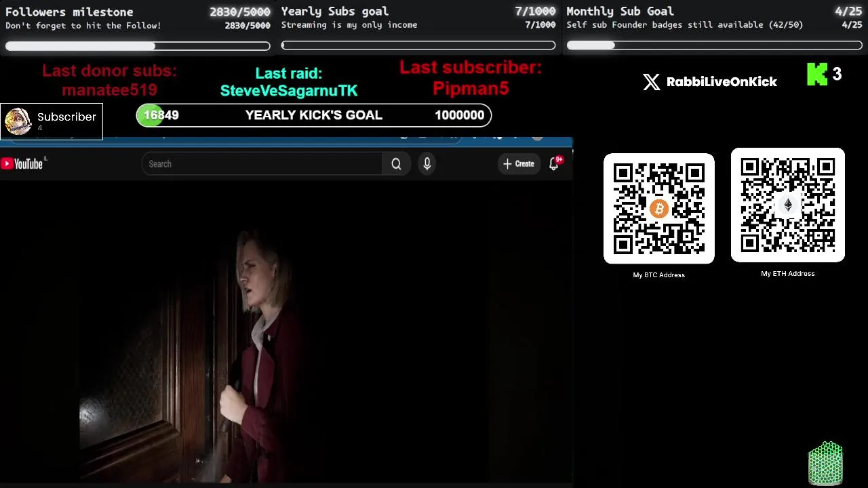Start voice search with microphone icon

click(427, 163)
